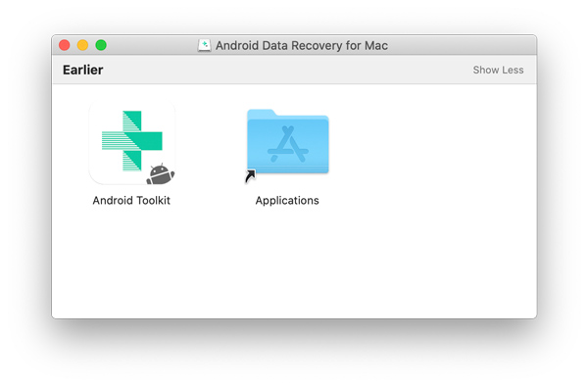This screenshot has width=588, height=386.
Task: Maximize window with the green button
Action: 101,45
